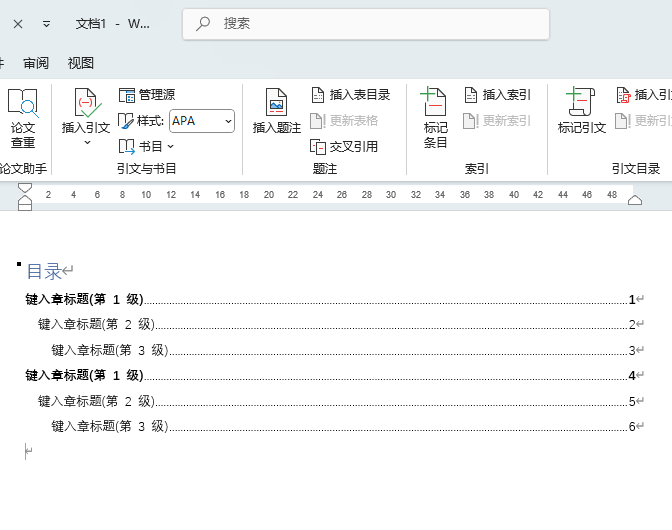Click the 引文目录 group label

tap(636, 169)
